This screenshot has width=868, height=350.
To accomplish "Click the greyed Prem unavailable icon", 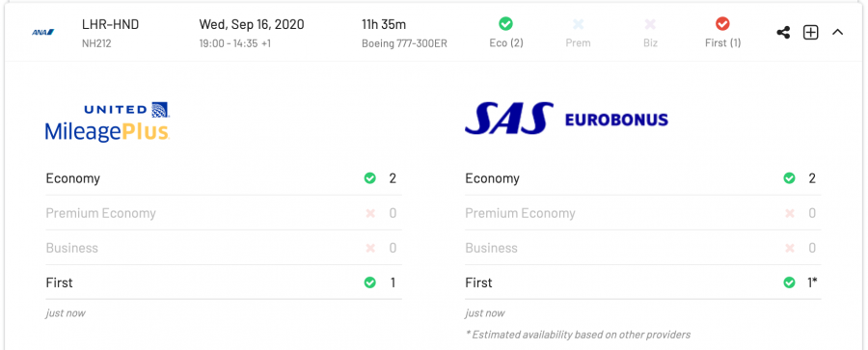I will 578,24.
